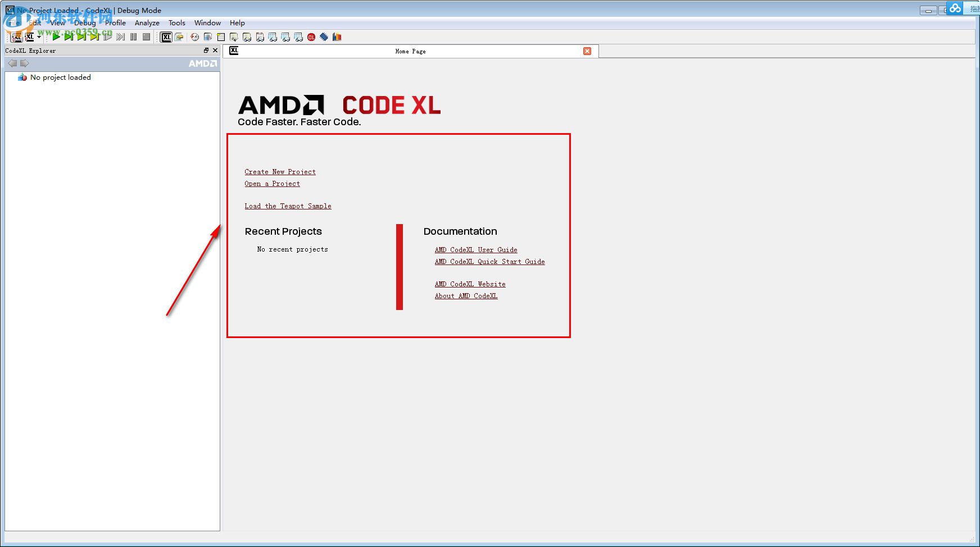The width and height of the screenshot is (980, 547).
Task: Open the View menu
Action: click(57, 23)
